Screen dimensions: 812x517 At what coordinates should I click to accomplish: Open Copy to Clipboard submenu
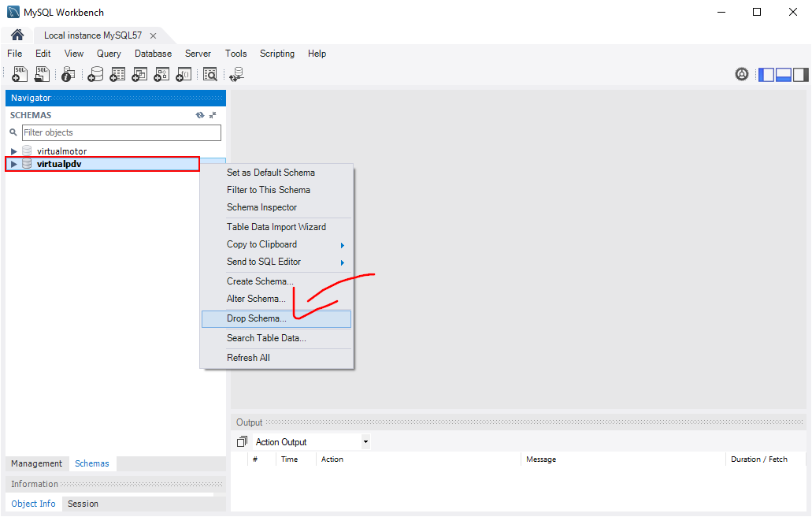tap(276, 244)
